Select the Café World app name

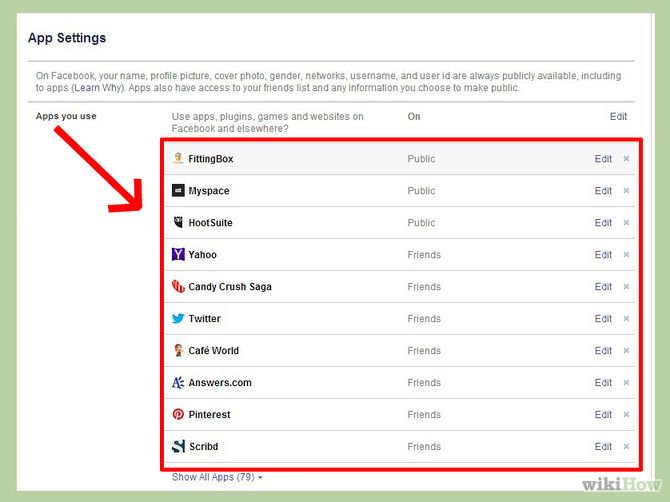click(213, 351)
